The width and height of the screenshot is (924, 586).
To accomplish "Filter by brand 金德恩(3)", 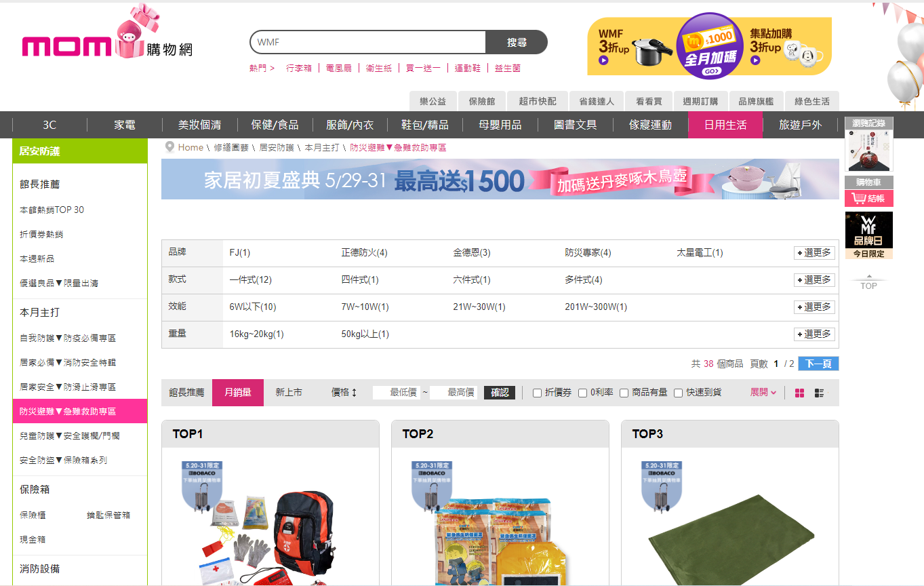I will point(472,253).
